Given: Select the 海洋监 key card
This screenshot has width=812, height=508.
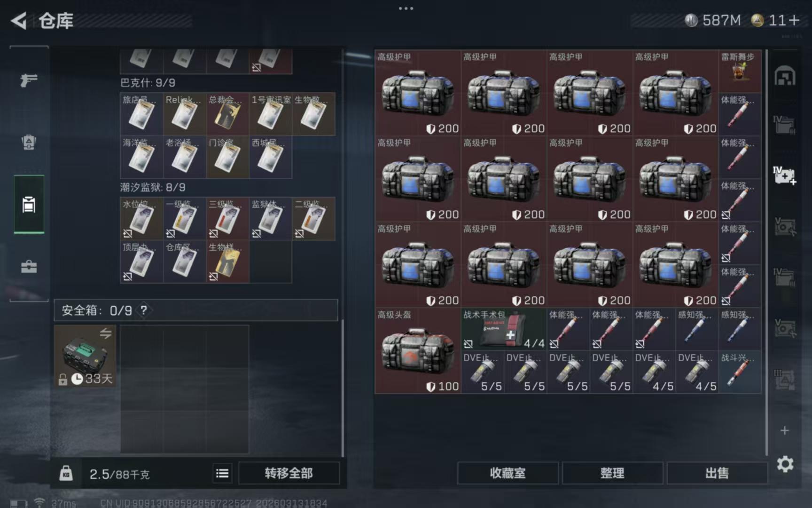Looking at the screenshot, I should point(141,157).
